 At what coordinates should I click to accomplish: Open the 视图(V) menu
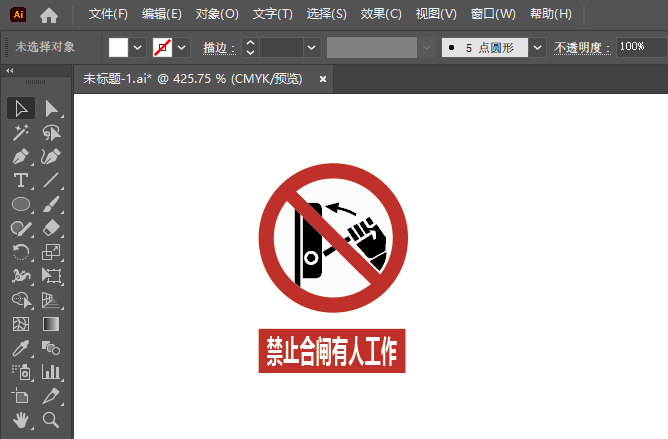[x=436, y=14]
